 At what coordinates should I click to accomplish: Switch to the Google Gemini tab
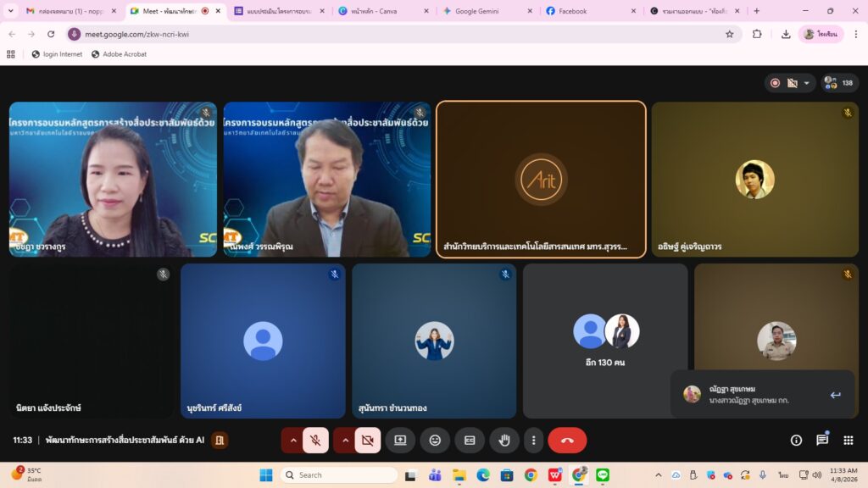[485, 11]
